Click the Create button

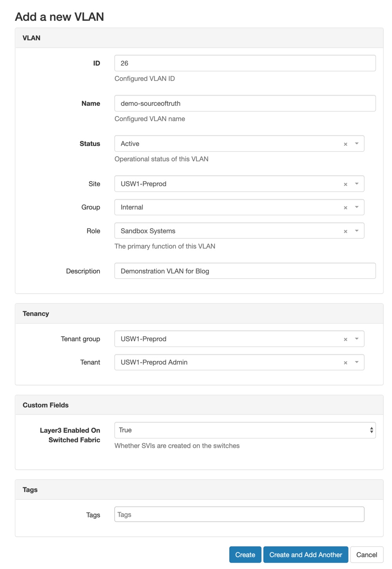245,554
